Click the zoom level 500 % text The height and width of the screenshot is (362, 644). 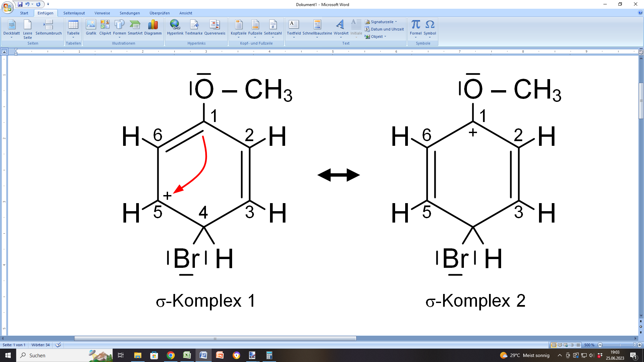tap(589, 345)
